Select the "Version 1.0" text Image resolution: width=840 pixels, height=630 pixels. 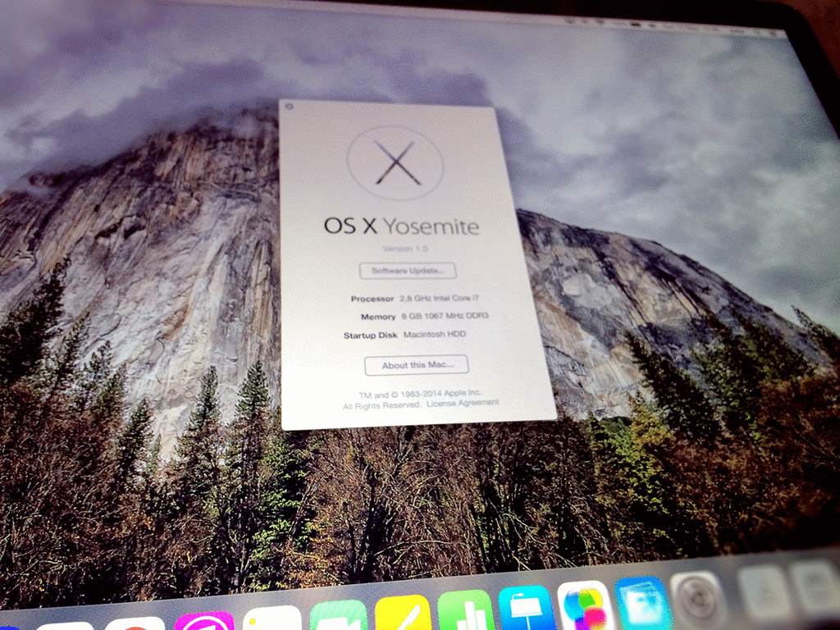pos(405,249)
